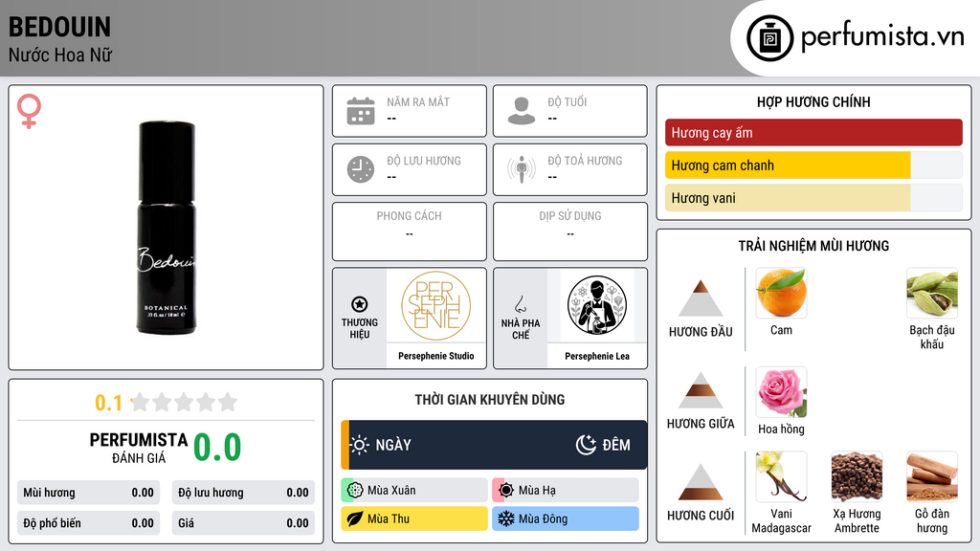Image resolution: width=980 pixels, height=551 pixels.
Task: Click the Dịp sử dụng info box
Action: pyautogui.click(x=570, y=231)
